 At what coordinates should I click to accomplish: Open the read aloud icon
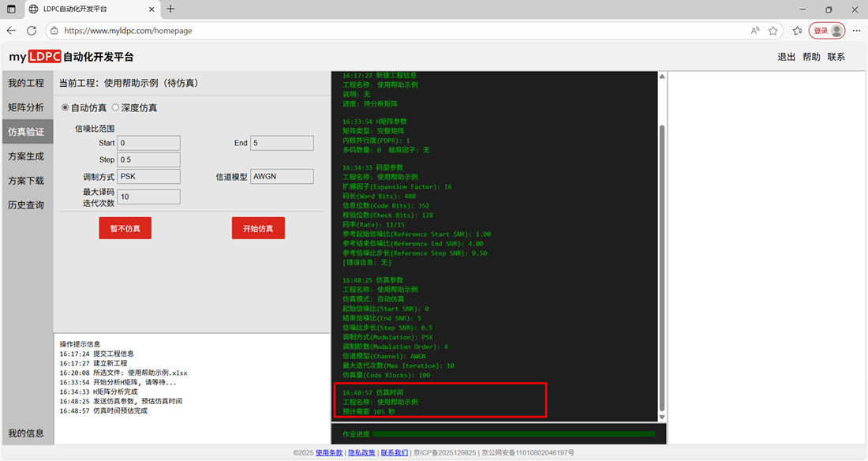click(x=755, y=31)
